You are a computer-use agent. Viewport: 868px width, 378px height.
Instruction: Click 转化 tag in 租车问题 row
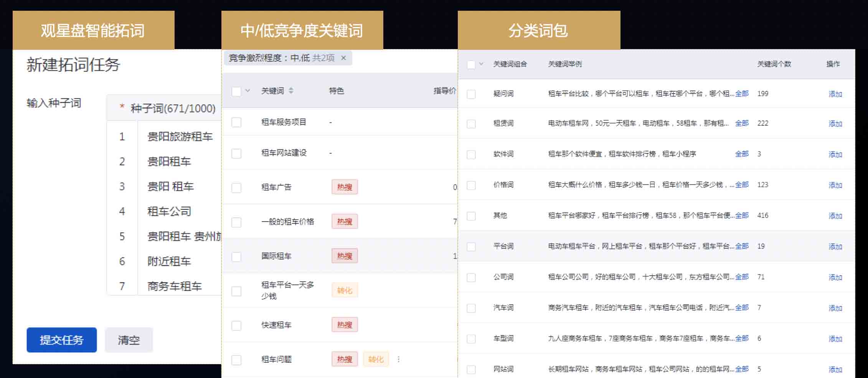[375, 359]
